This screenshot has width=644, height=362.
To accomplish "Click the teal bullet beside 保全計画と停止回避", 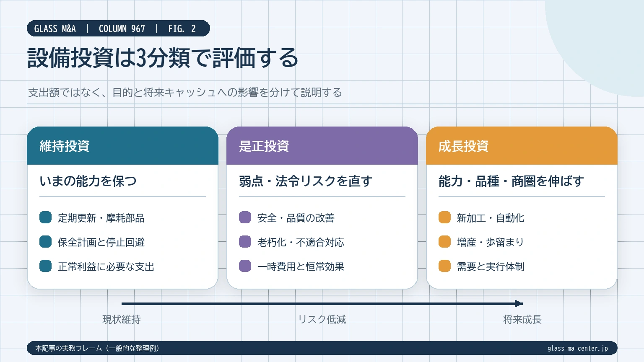I will (x=45, y=242).
